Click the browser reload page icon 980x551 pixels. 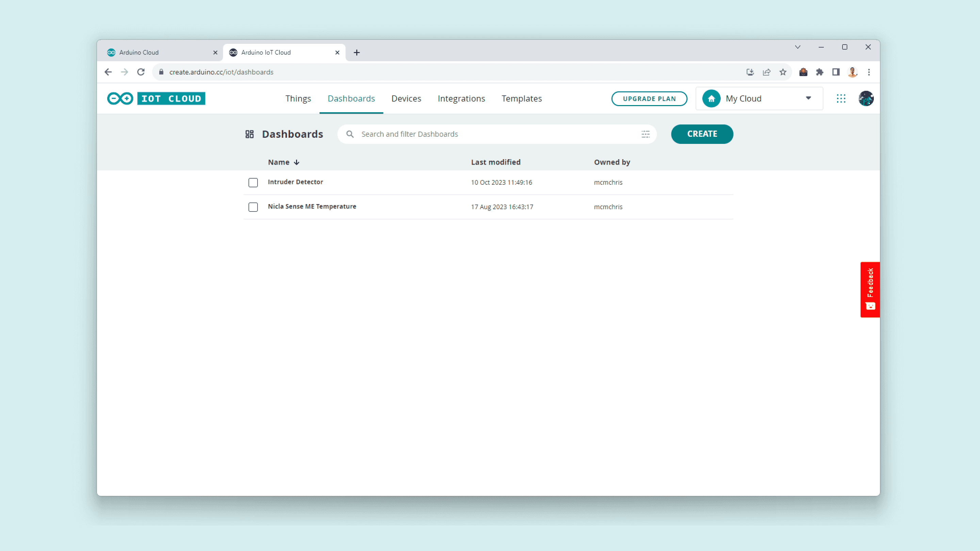[x=141, y=72]
